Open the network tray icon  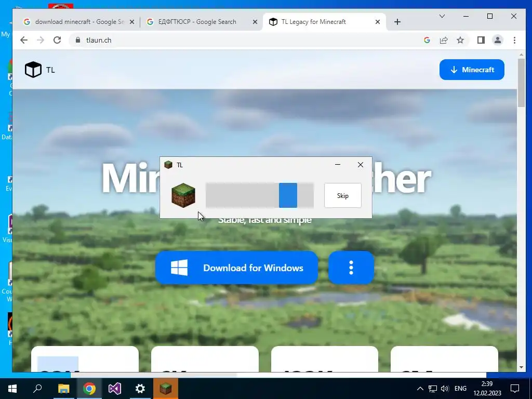433,389
